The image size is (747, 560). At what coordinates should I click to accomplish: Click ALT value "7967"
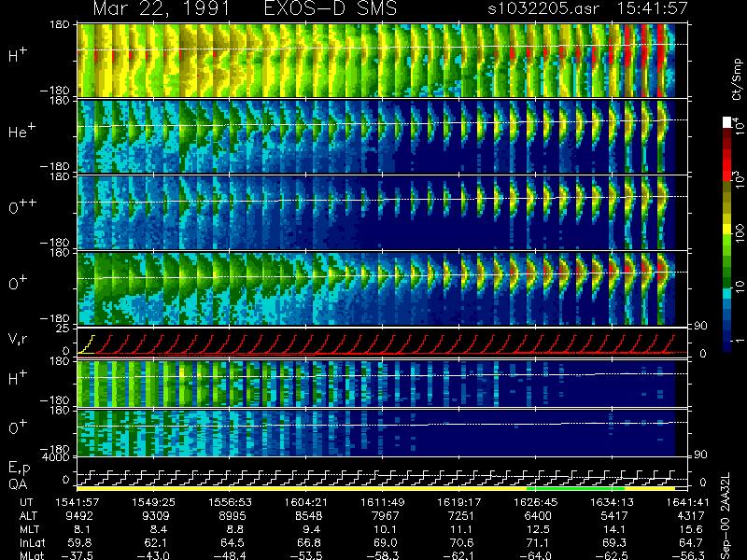[385, 516]
